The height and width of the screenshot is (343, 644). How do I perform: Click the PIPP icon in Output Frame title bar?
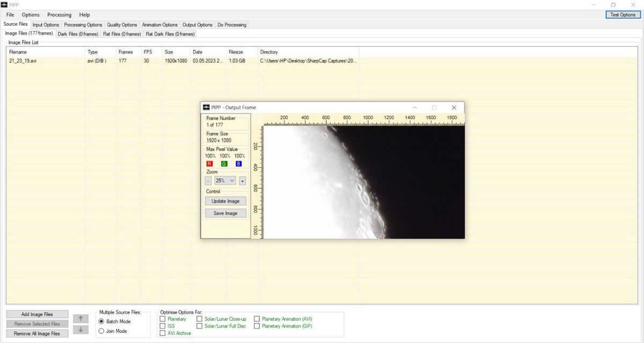207,107
